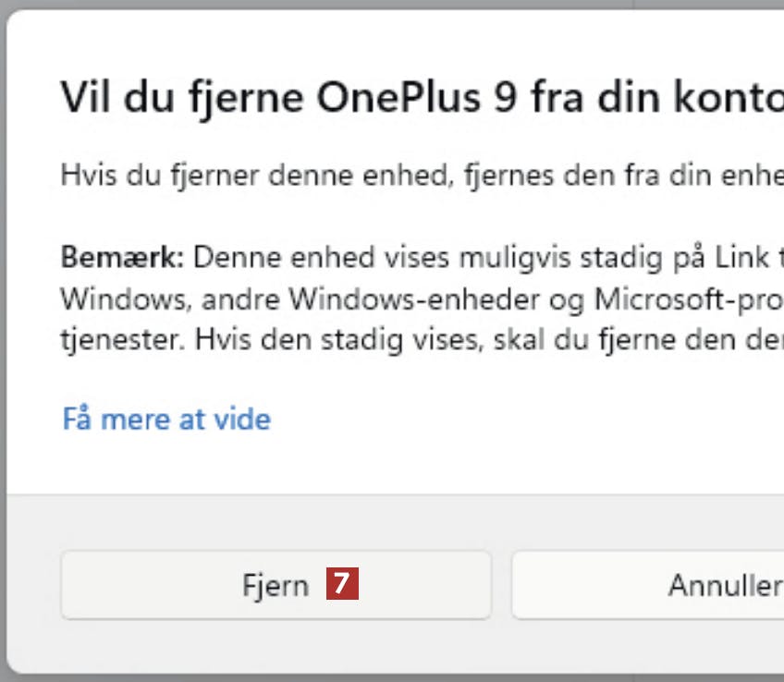
Task: Click the red number 7 badge
Action: [342, 584]
